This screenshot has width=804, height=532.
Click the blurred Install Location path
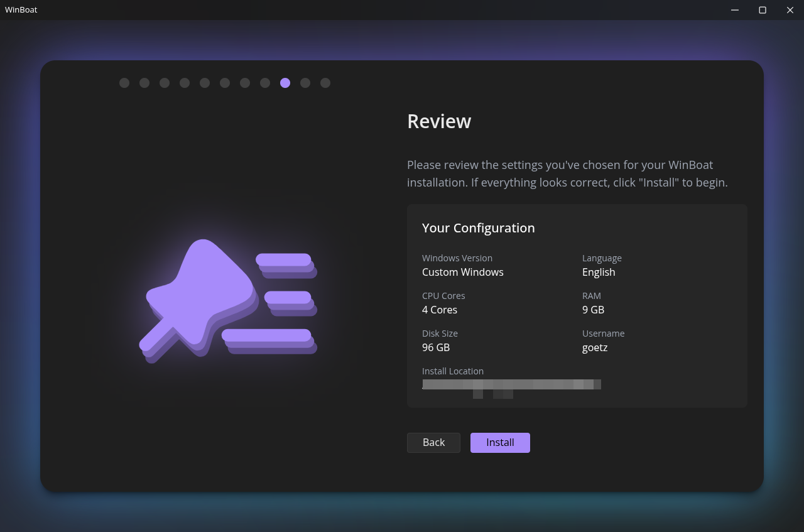pyautogui.click(x=511, y=384)
